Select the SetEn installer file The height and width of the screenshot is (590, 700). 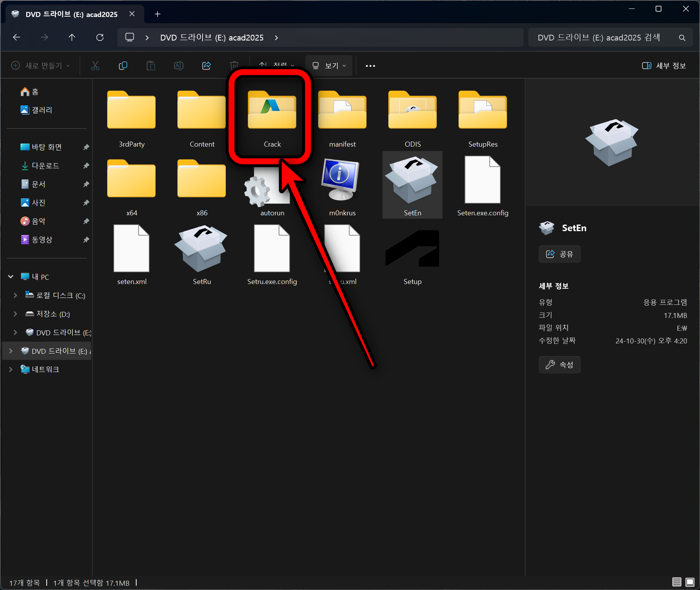(x=413, y=185)
